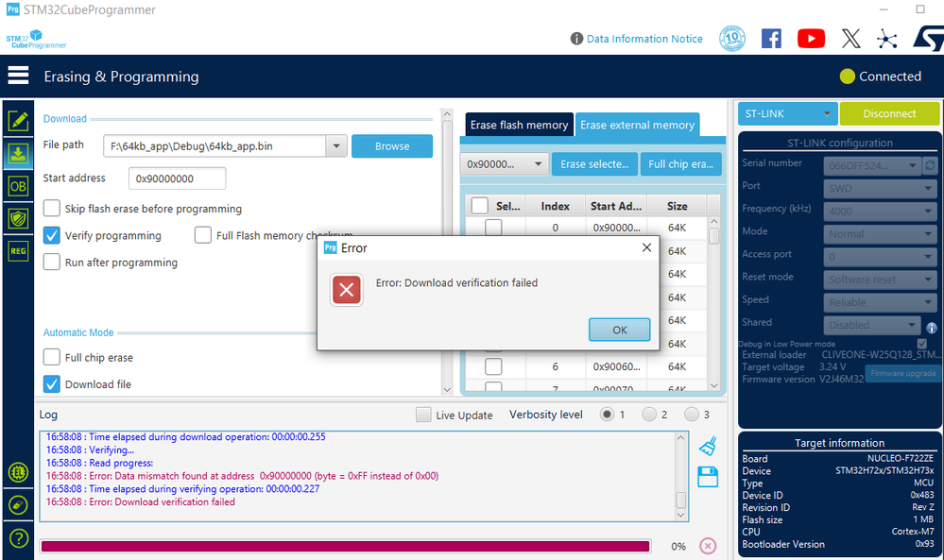Toggle the Live Update checkbox
The height and width of the screenshot is (560, 944).
pyautogui.click(x=423, y=415)
